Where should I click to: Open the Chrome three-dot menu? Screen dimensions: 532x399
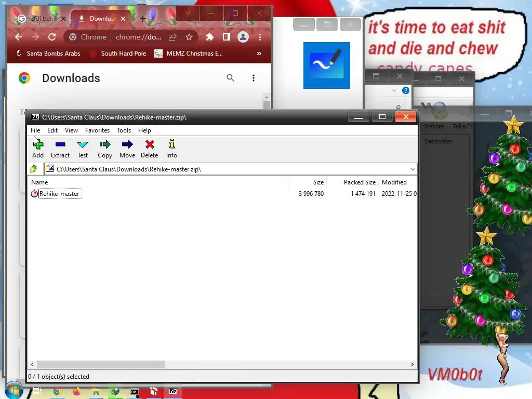click(x=260, y=37)
